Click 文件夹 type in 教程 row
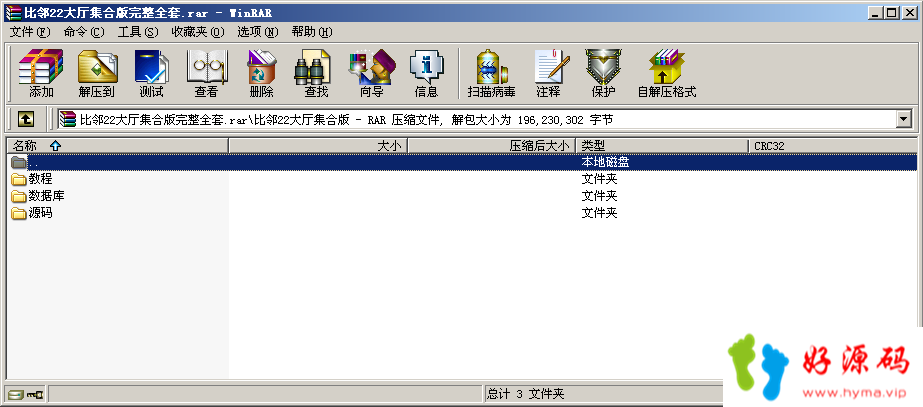Viewport: 923px width, 407px height. pos(600,179)
